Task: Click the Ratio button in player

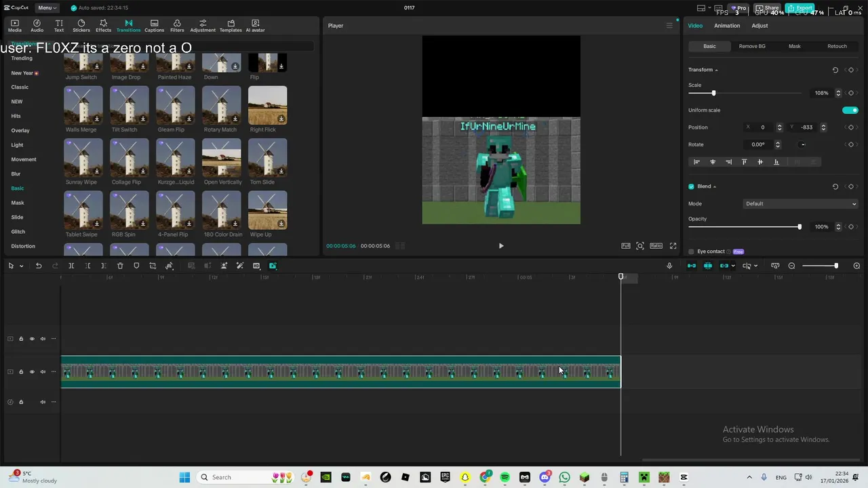Action: [x=656, y=246]
